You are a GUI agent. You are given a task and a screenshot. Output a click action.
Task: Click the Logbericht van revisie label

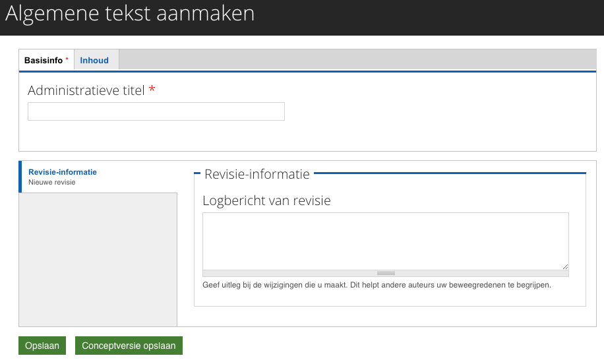pyautogui.click(x=266, y=200)
